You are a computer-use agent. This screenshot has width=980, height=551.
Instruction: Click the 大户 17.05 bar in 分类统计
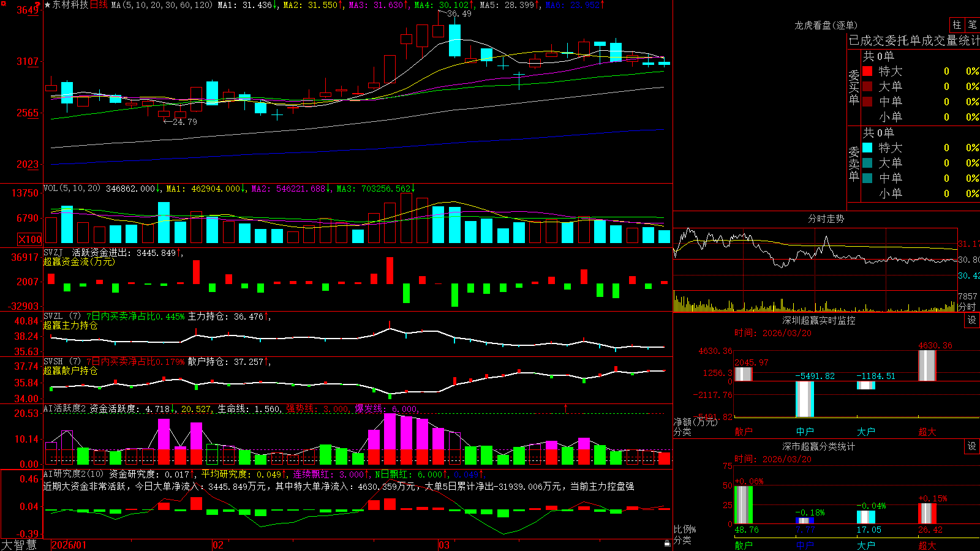coord(866,517)
